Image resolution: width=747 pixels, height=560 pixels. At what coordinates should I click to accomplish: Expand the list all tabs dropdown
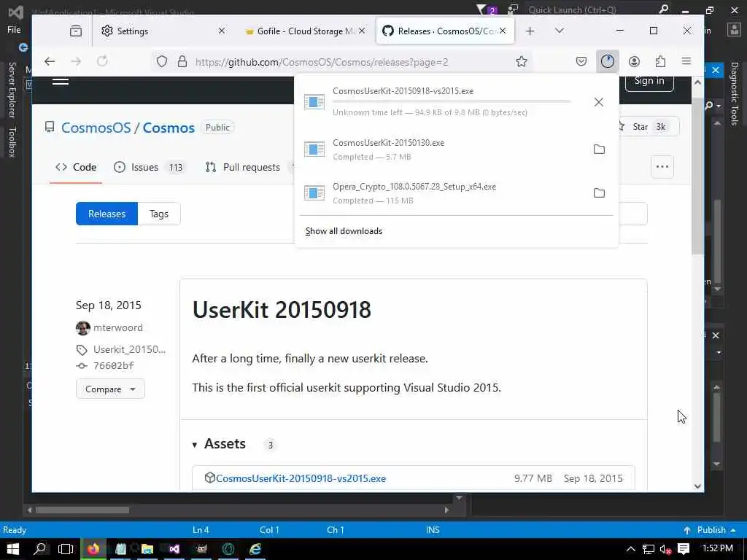[x=560, y=31]
